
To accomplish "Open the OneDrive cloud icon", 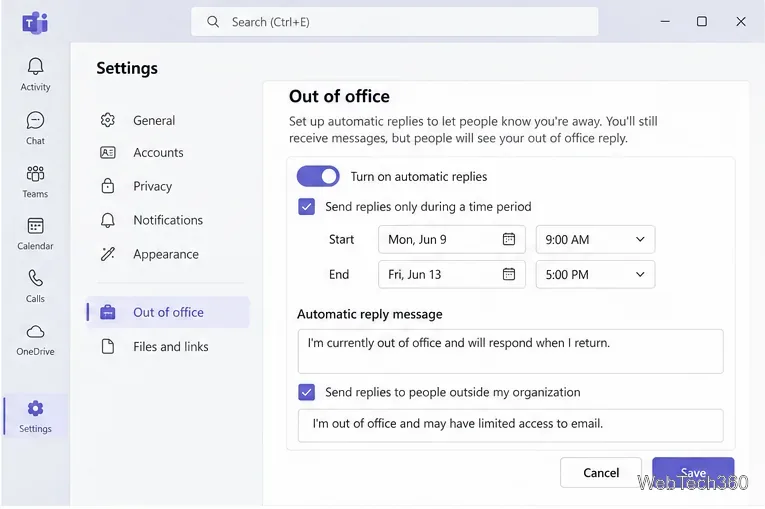I will coord(35,332).
